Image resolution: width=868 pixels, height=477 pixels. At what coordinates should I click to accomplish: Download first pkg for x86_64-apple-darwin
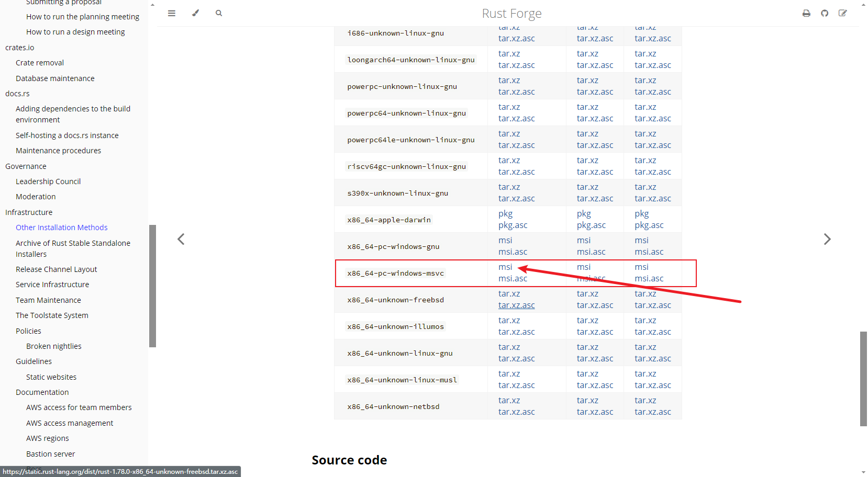pos(505,214)
